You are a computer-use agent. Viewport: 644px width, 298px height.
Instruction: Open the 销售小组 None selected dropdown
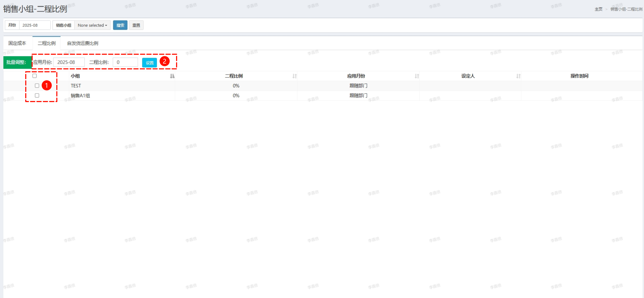[x=92, y=25]
